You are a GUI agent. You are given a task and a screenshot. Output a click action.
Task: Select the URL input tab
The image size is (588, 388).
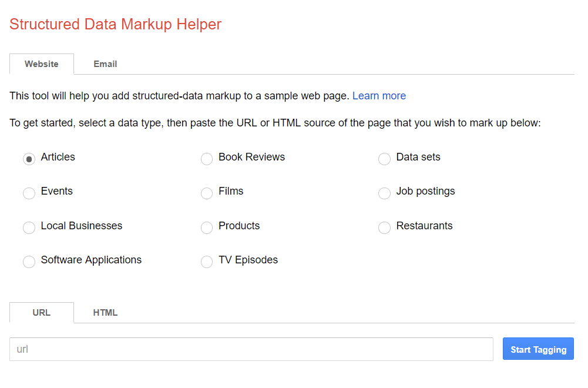[x=42, y=313]
